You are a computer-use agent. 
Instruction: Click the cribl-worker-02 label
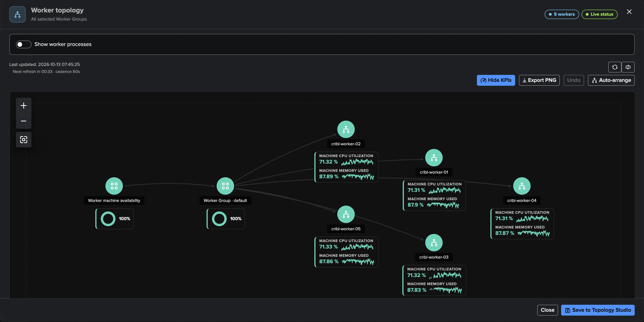tap(346, 144)
